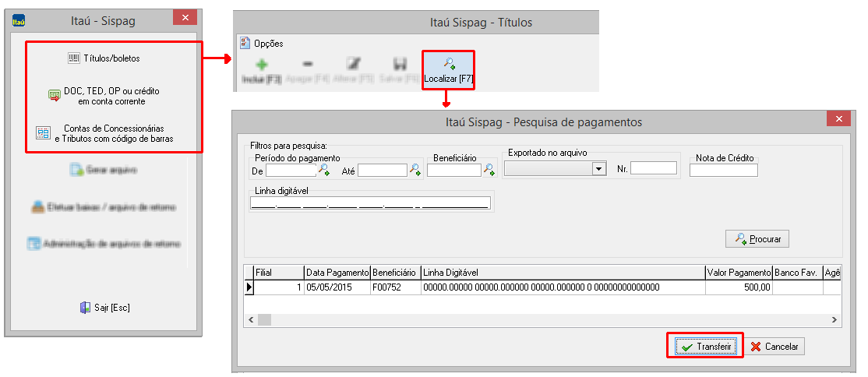The image size is (868, 377).
Task: Click the green plus Incluir [F3] button
Action: click(262, 70)
